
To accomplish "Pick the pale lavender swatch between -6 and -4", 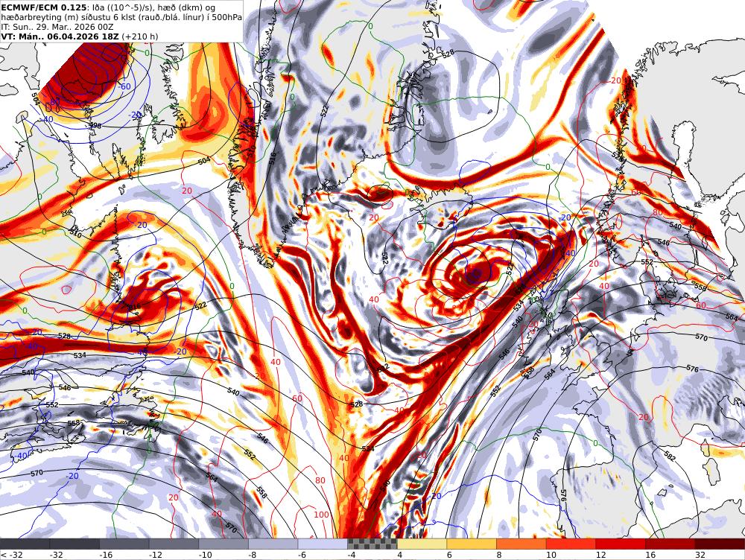I will [323, 544].
